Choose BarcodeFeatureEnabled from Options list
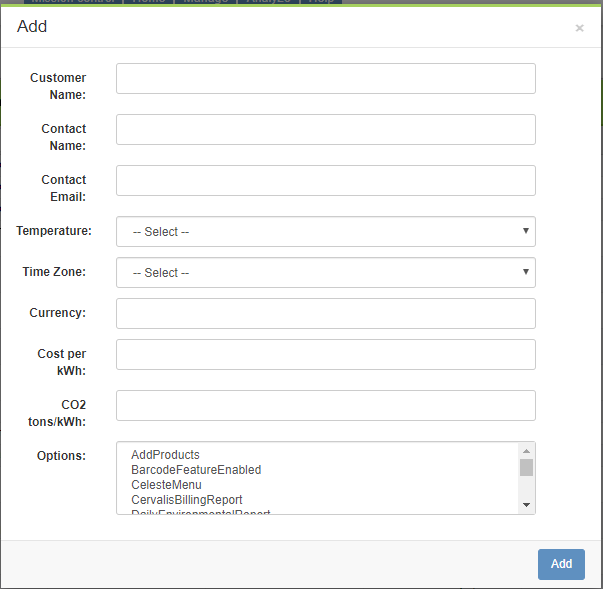 pos(196,470)
